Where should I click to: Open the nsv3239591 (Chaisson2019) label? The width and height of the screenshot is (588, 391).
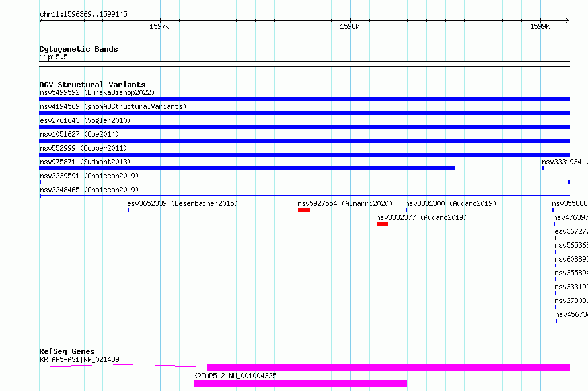[x=89, y=176]
